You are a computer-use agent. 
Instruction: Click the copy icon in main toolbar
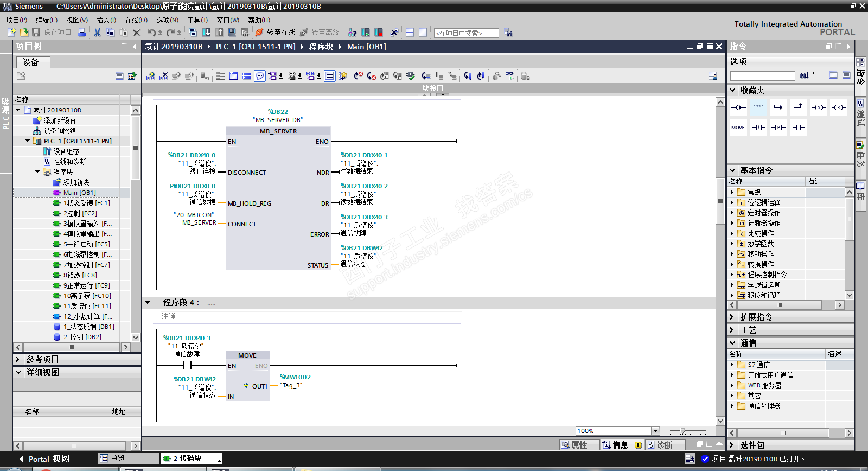110,33
